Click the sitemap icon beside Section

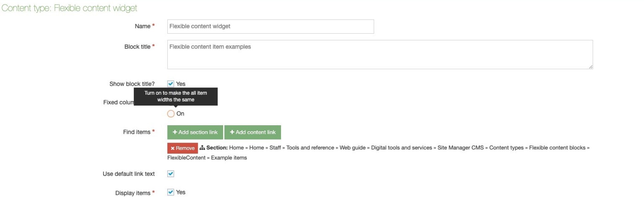point(202,148)
